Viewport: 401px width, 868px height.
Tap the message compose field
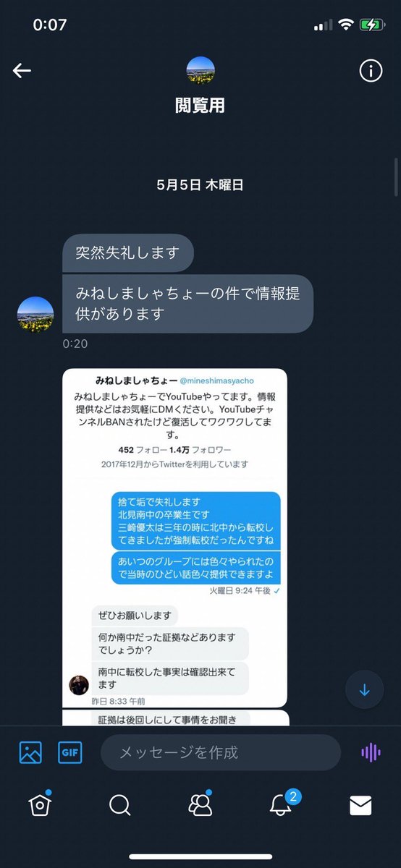(221, 752)
